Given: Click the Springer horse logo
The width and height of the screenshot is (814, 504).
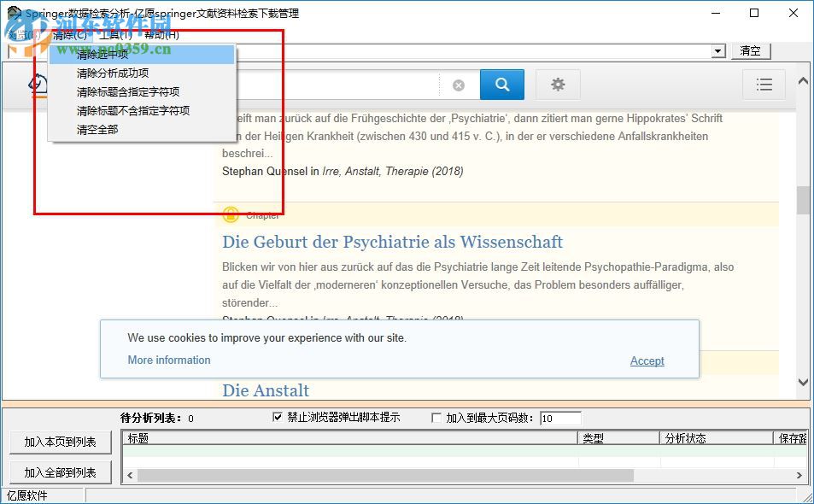Looking at the screenshot, I should [38, 85].
